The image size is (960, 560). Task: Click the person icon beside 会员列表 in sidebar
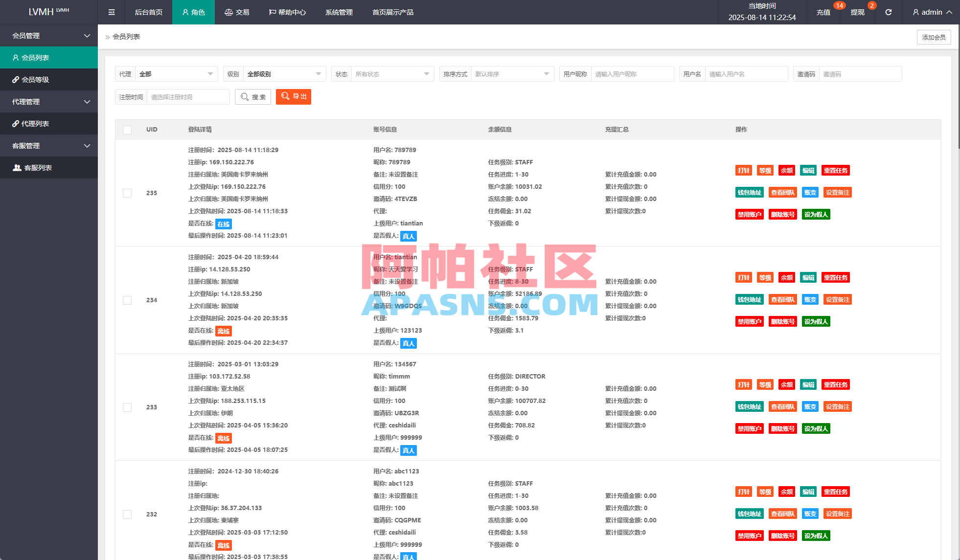(x=15, y=57)
